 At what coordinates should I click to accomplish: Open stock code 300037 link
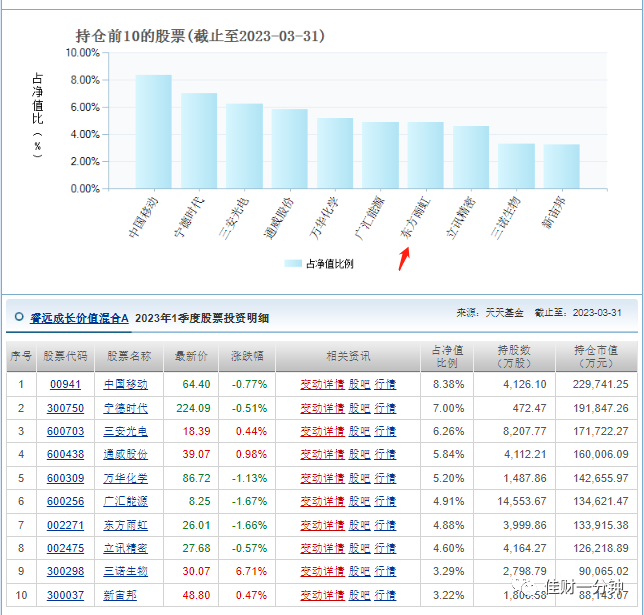click(65, 595)
